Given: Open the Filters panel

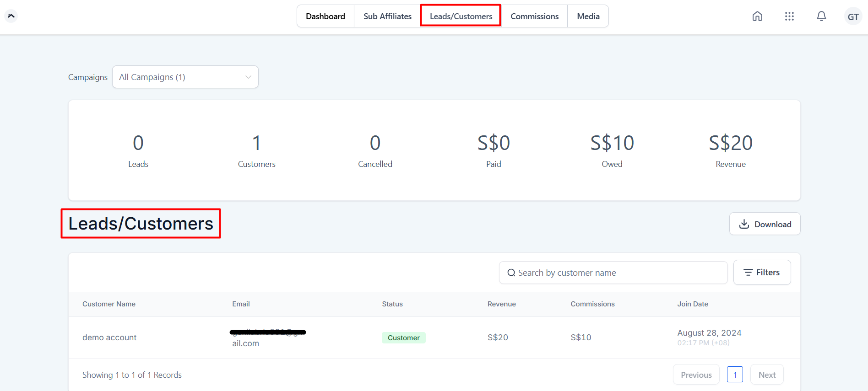Looking at the screenshot, I should click(x=762, y=273).
